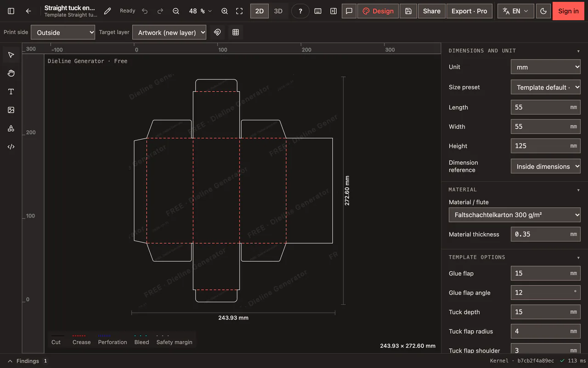Toggle Design mode
Screen dimensions: 588x368
click(x=378, y=11)
